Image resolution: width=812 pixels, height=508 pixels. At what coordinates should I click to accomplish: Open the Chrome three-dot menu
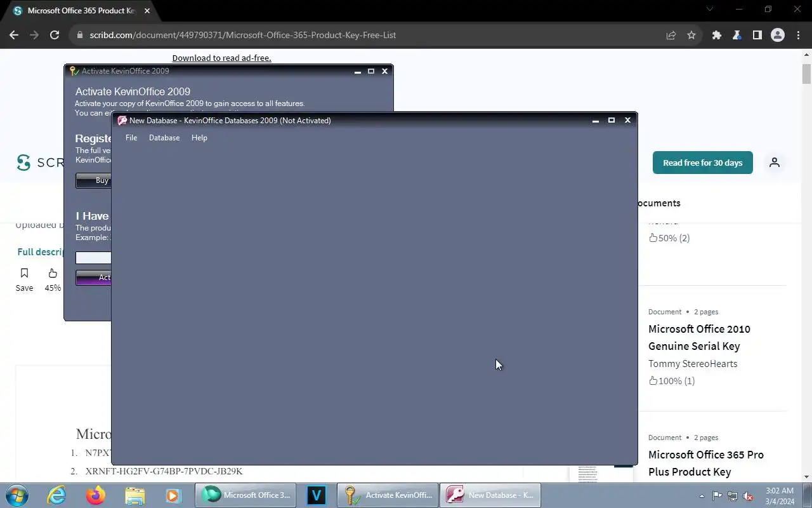pos(798,36)
